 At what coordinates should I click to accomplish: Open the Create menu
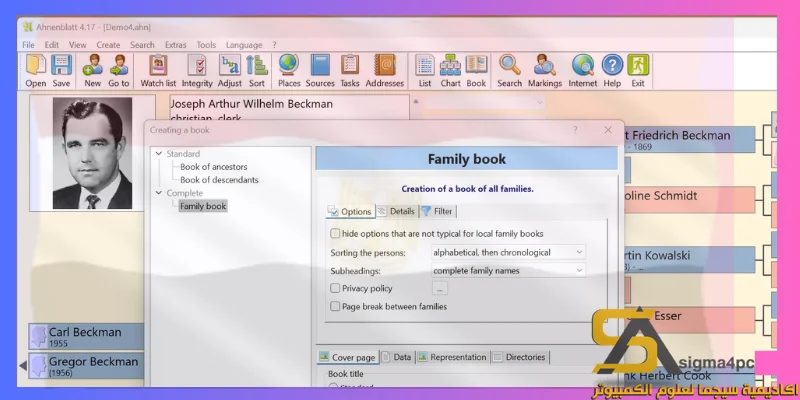tap(108, 45)
